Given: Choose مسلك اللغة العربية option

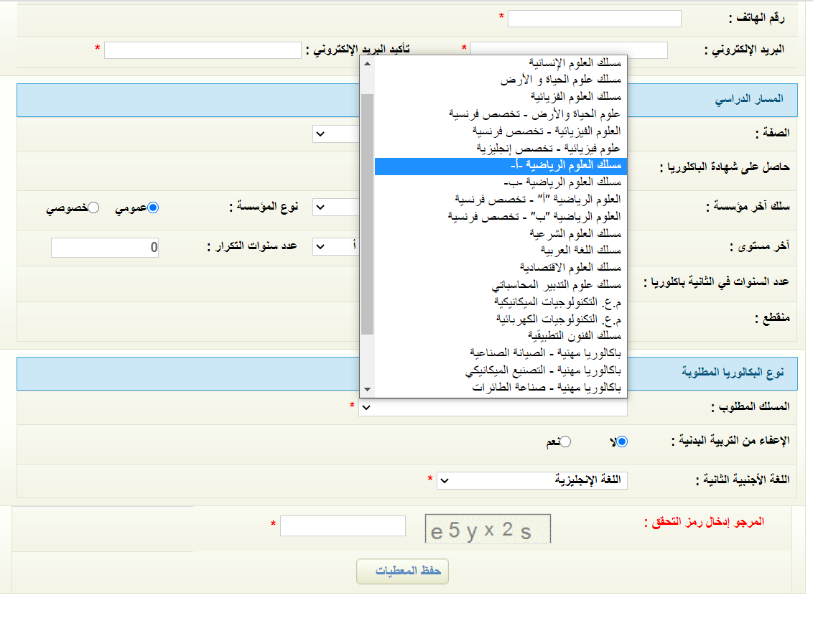Looking at the screenshot, I should click(x=501, y=251).
